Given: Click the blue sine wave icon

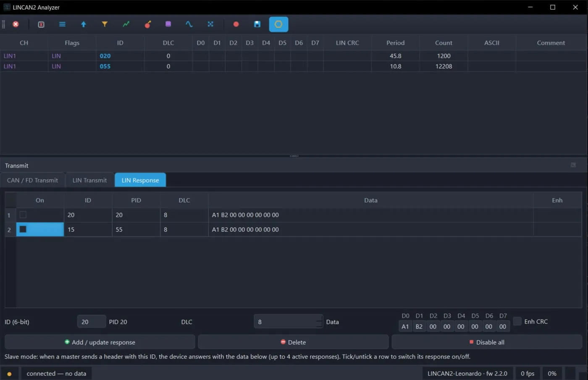Looking at the screenshot, I should (189, 24).
